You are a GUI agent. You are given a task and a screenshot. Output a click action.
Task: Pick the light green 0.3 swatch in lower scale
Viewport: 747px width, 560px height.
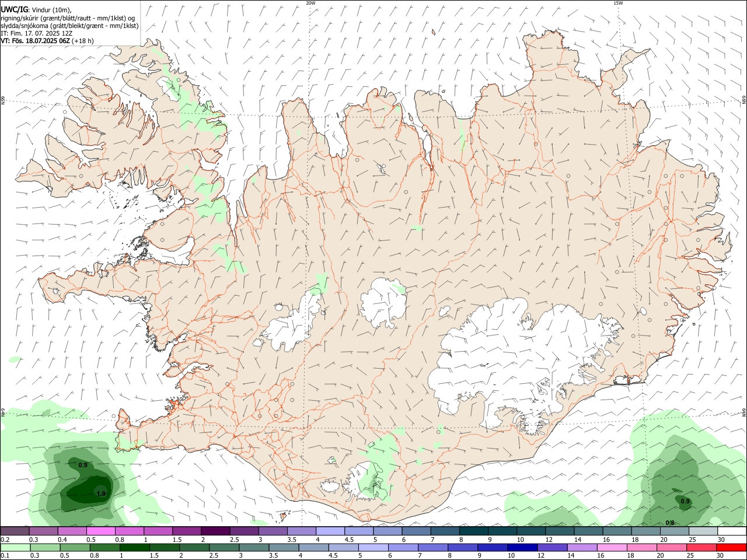45,547
